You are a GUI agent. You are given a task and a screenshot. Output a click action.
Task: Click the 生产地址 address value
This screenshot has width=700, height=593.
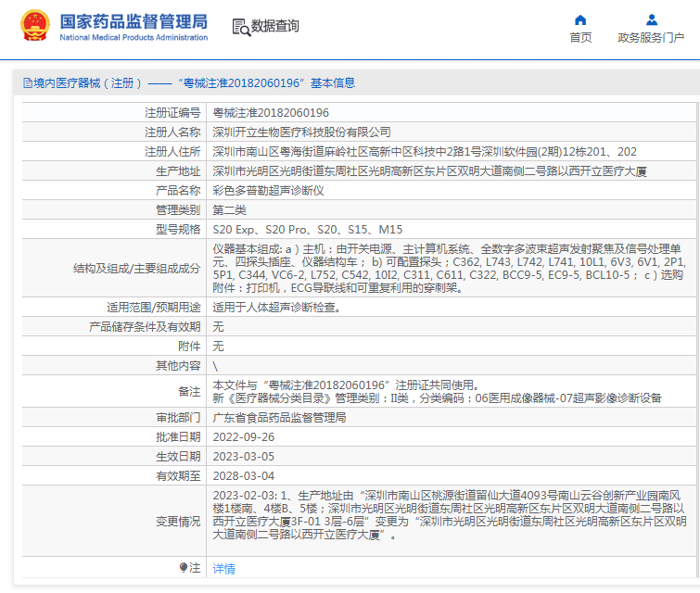(x=429, y=171)
